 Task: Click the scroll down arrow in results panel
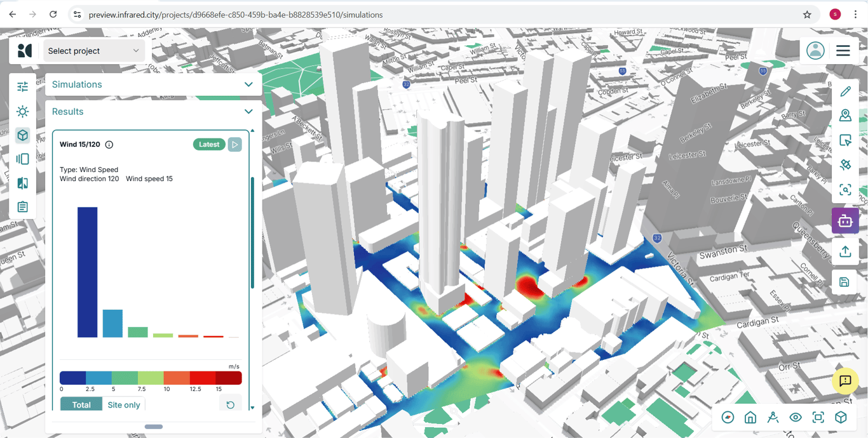point(252,408)
